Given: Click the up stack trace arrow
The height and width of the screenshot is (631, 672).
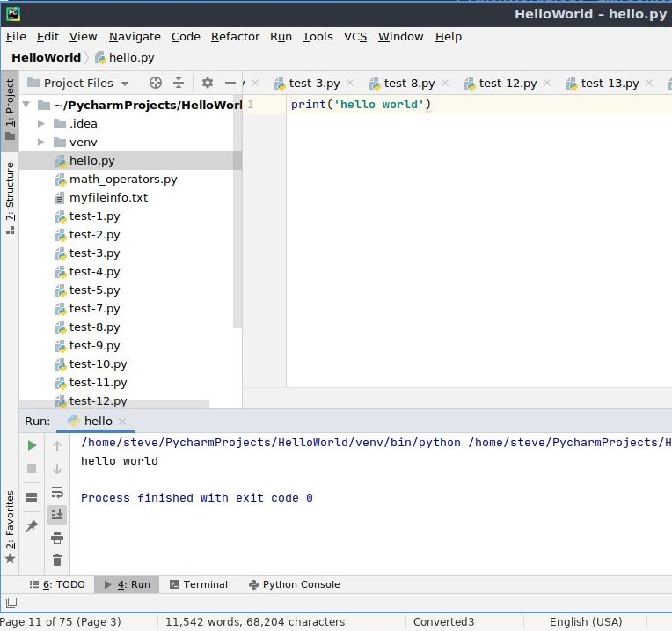Looking at the screenshot, I should tap(57, 446).
